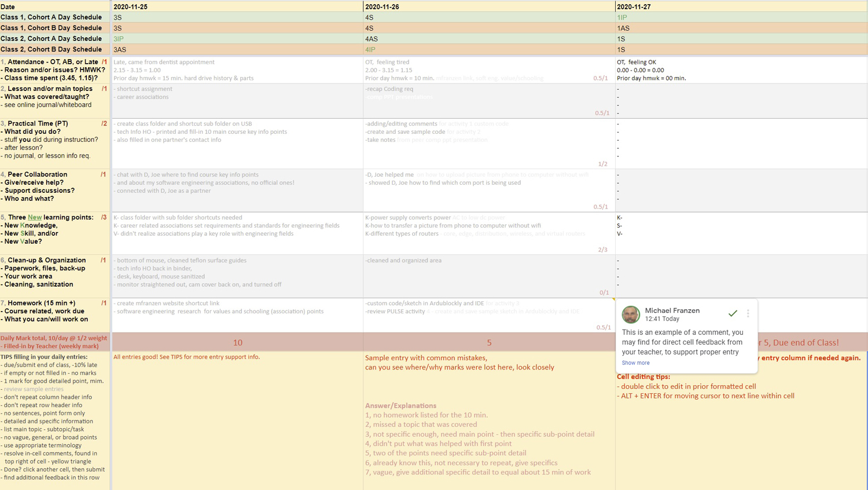Viewport: 868px width, 490px height.
Task: Select the 2020-11-26 date header cell
Action: (x=489, y=6)
